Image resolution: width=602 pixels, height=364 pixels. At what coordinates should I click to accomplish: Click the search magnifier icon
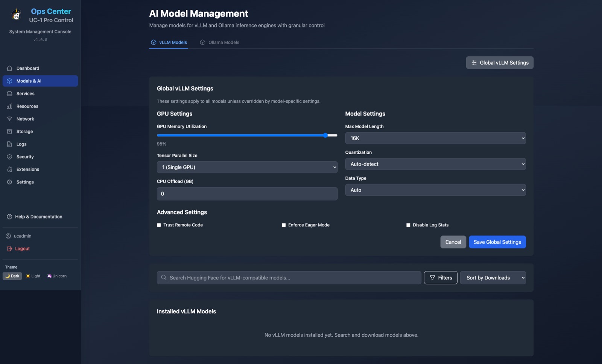tap(164, 278)
